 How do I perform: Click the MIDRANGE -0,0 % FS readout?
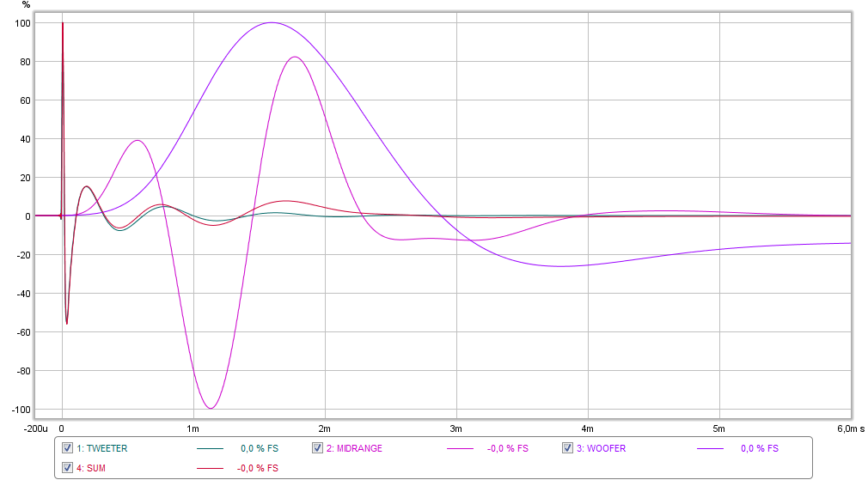coord(508,448)
